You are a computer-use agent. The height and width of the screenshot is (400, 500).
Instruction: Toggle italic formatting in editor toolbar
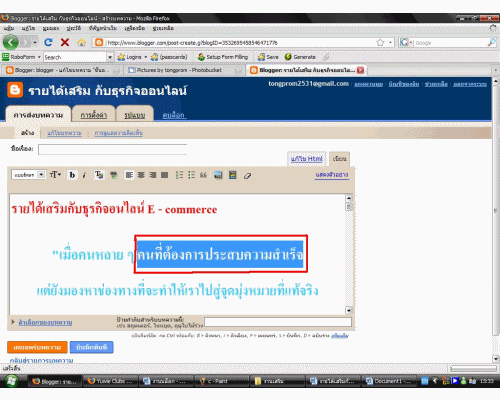tap(84, 175)
